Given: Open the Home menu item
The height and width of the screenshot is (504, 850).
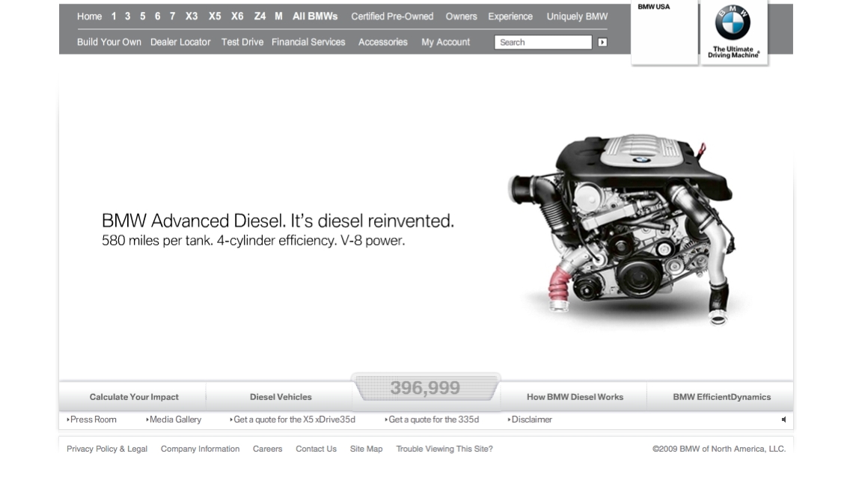Looking at the screenshot, I should (90, 16).
